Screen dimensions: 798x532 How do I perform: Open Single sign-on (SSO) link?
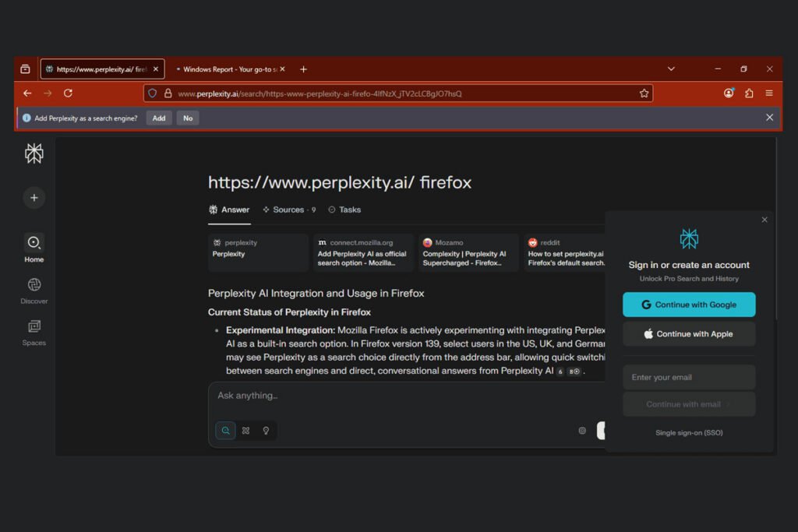click(689, 433)
